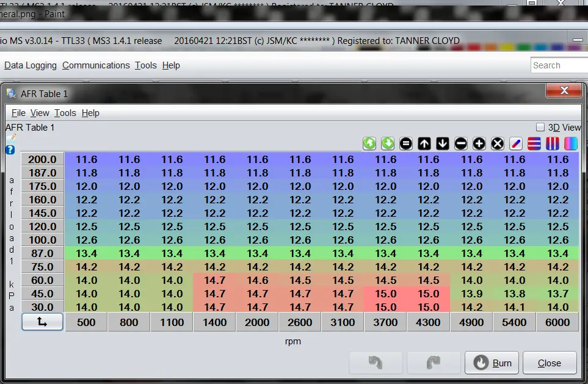The height and width of the screenshot is (384, 588).
Task: Select the 15.0 cell at 4300 rpm, 30 kPa
Action: tap(428, 307)
